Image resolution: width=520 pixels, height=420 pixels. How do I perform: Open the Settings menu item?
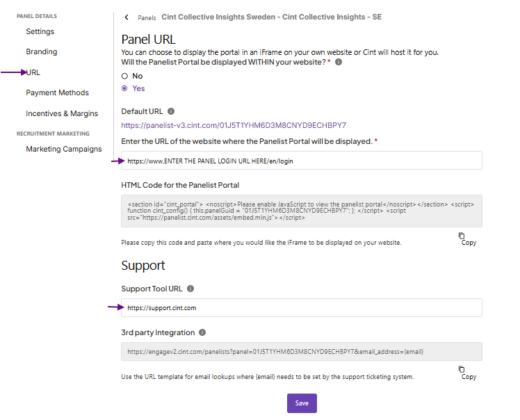[40, 31]
